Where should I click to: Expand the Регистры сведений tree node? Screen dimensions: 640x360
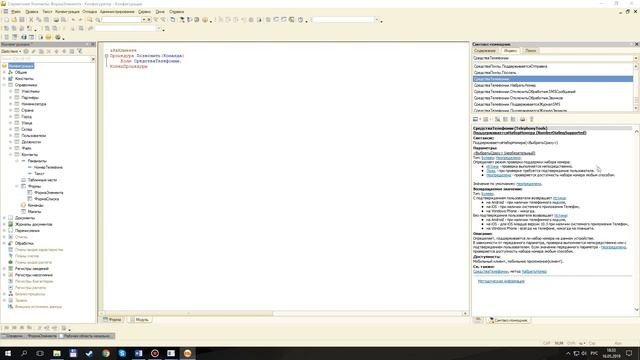(4, 268)
